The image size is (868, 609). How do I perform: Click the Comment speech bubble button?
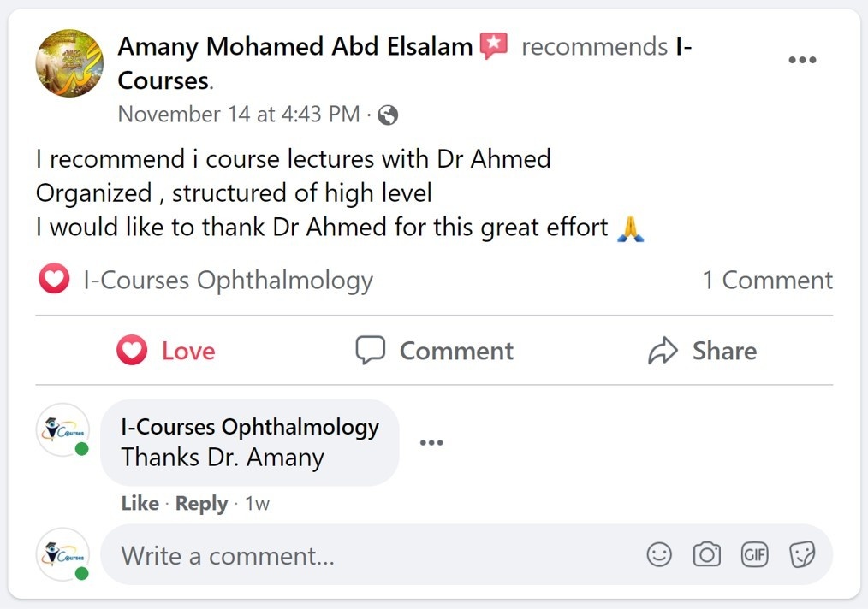click(x=435, y=351)
